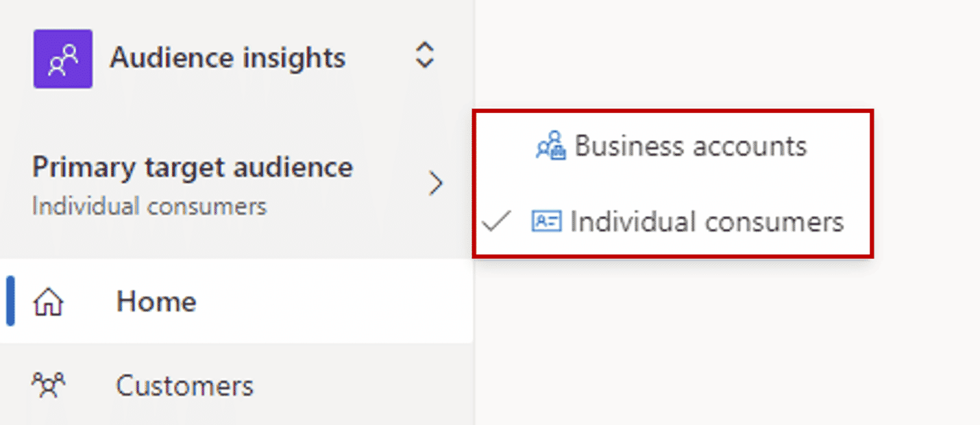Click the Audience insights title text

tap(228, 58)
